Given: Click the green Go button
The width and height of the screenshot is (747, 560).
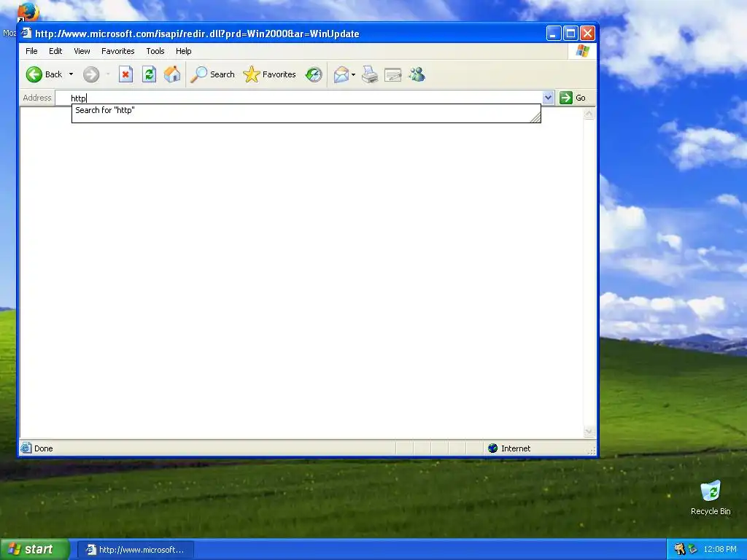Looking at the screenshot, I should (573, 98).
